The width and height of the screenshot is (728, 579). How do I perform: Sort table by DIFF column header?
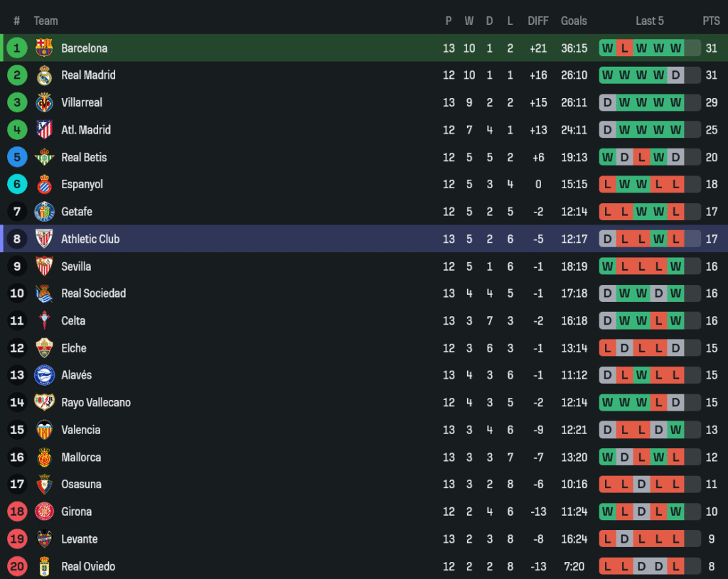pyautogui.click(x=538, y=21)
